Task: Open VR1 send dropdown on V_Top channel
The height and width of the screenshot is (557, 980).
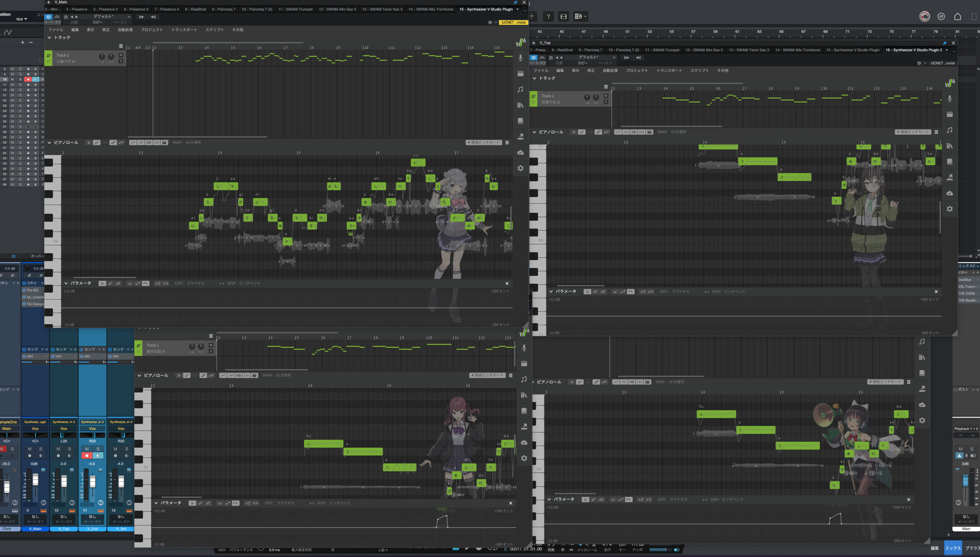Action: [x=75, y=357]
